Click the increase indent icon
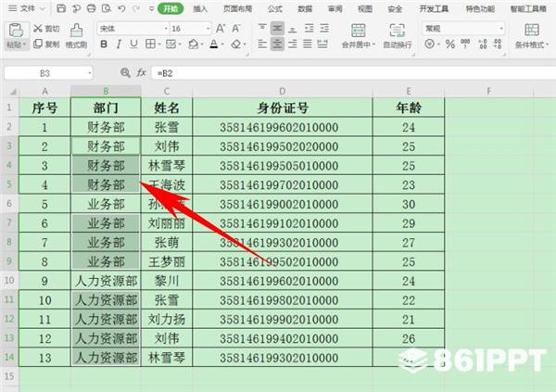Screen dimensions: 556x392 click(x=324, y=28)
